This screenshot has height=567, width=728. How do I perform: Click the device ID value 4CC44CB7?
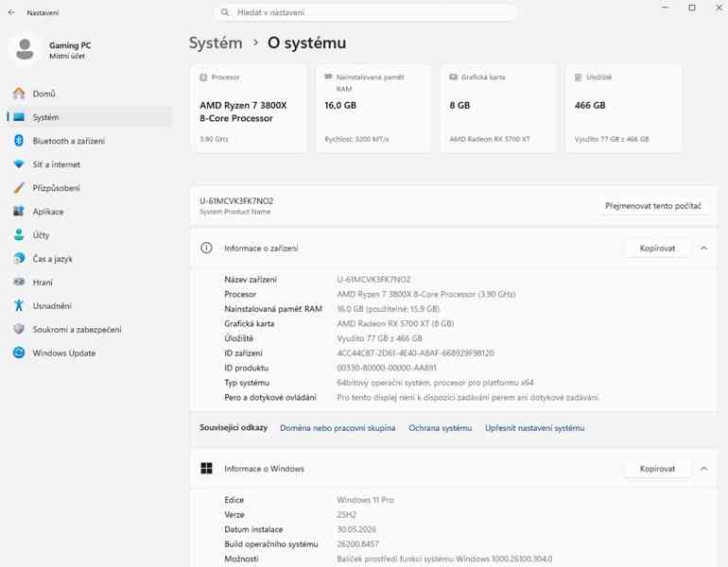416,353
